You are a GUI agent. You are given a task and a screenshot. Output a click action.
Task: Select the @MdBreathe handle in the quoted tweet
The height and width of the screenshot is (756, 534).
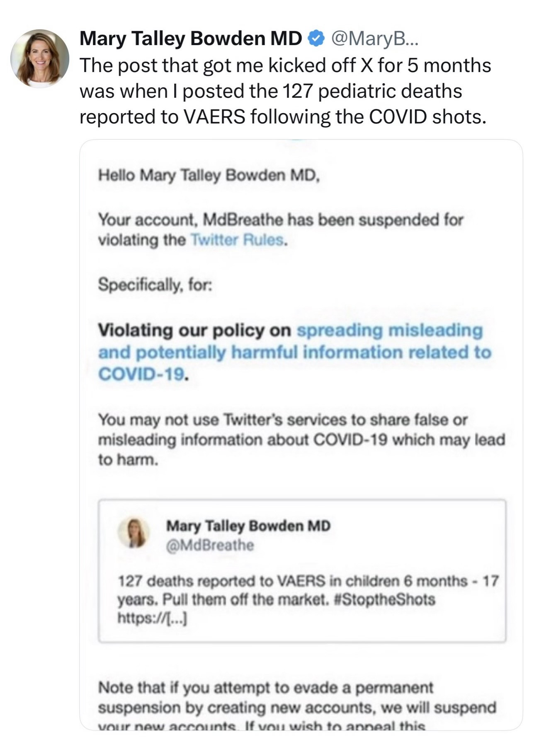[x=210, y=545]
